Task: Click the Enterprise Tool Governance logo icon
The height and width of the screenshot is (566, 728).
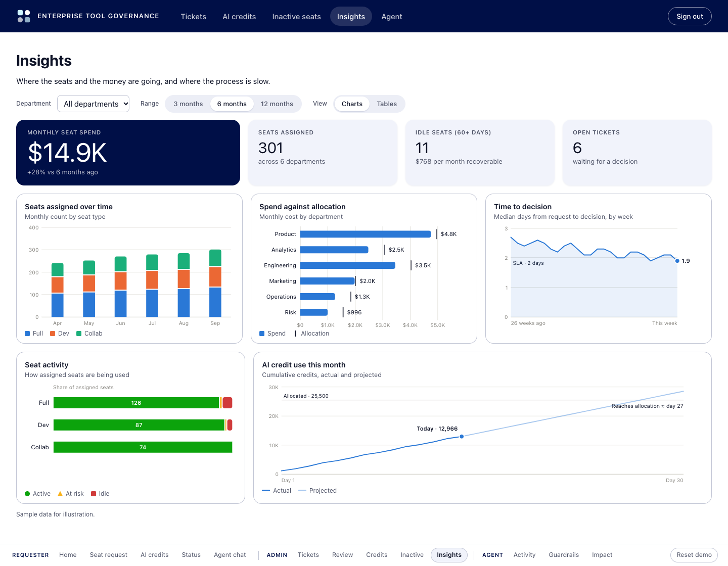Action: [24, 16]
